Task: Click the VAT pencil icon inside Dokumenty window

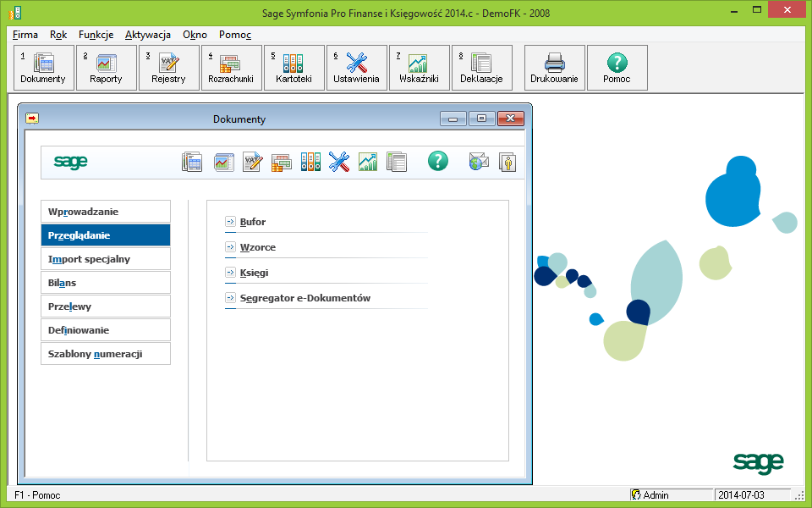Action: [x=253, y=162]
